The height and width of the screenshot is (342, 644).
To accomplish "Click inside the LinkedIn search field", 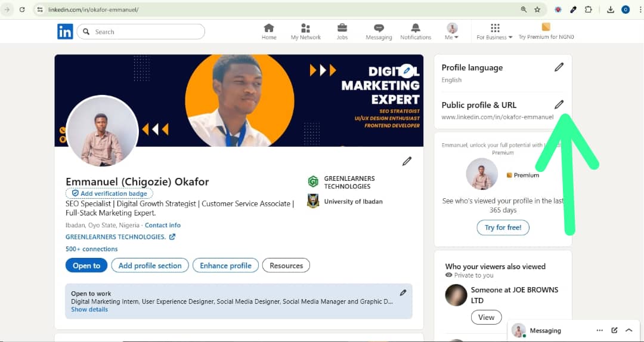I will [141, 32].
